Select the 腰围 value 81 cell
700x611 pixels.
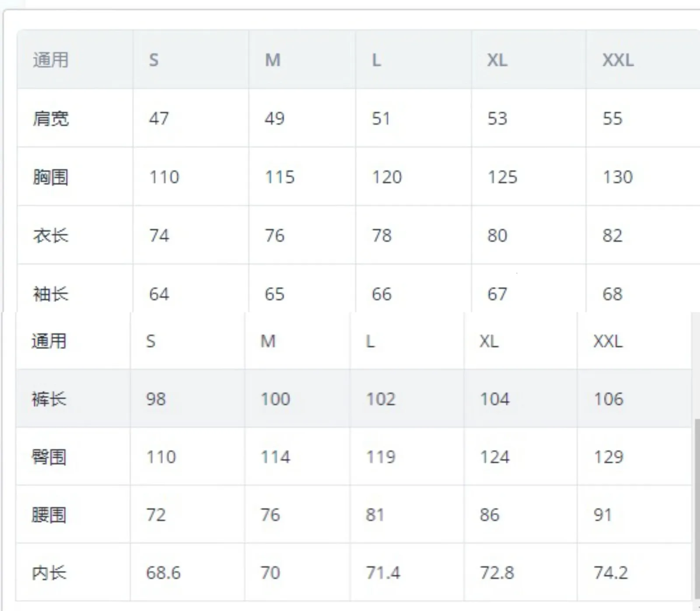coord(375,515)
